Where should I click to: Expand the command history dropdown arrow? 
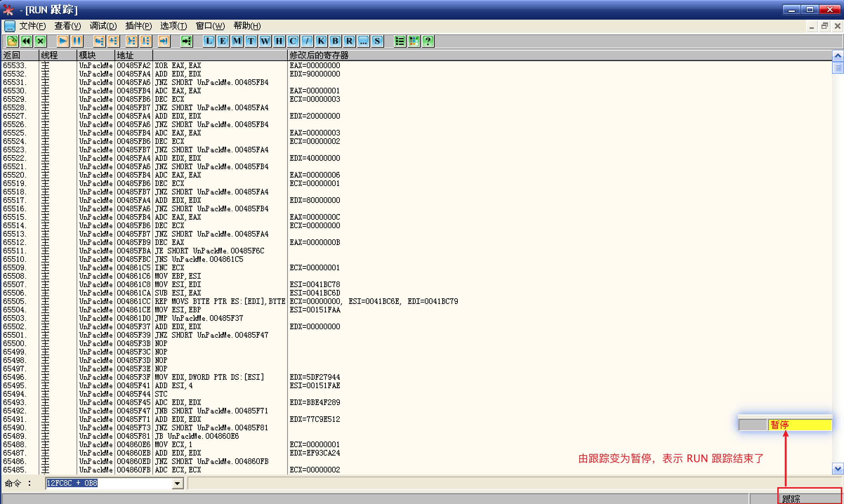[x=178, y=483]
